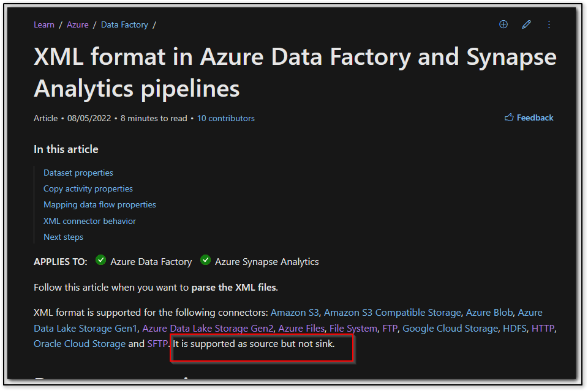Navigate to Mapping data flow properties

100,204
